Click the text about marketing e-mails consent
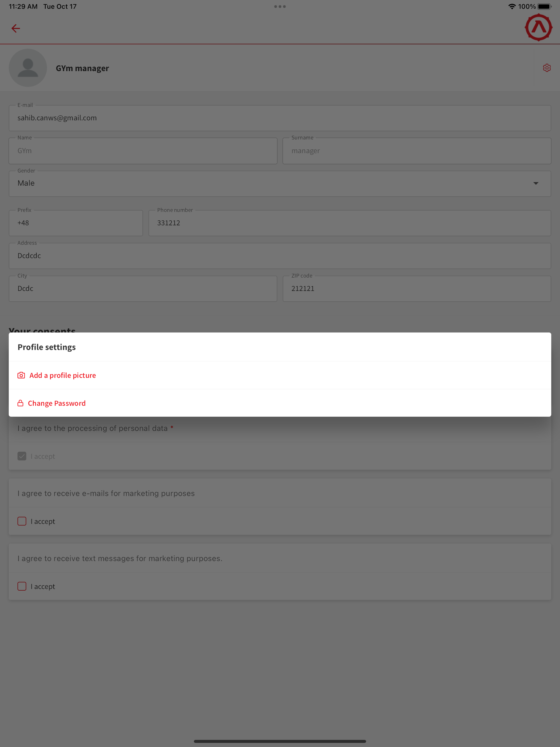This screenshot has width=560, height=747. point(106,493)
